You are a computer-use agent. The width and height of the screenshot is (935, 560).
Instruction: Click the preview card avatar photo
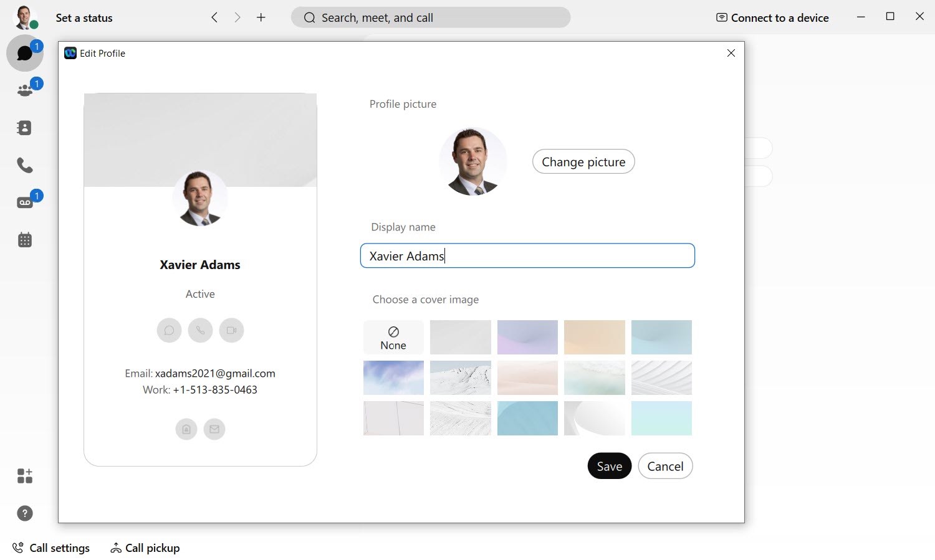(200, 199)
